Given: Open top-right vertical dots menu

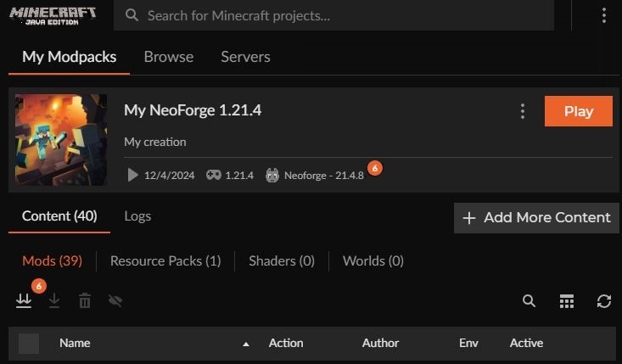Looking at the screenshot, I should (x=603, y=15).
